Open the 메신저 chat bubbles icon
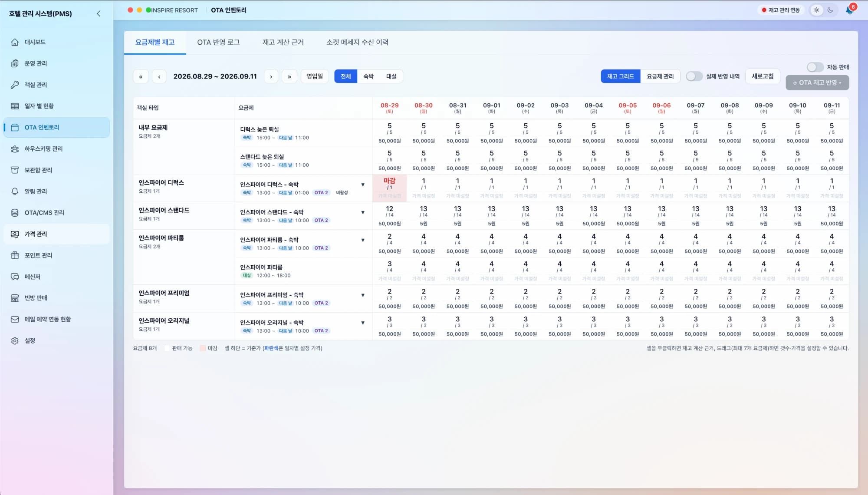Image resolution: width=868 pixels, height=495 pixels. [15, 276]
